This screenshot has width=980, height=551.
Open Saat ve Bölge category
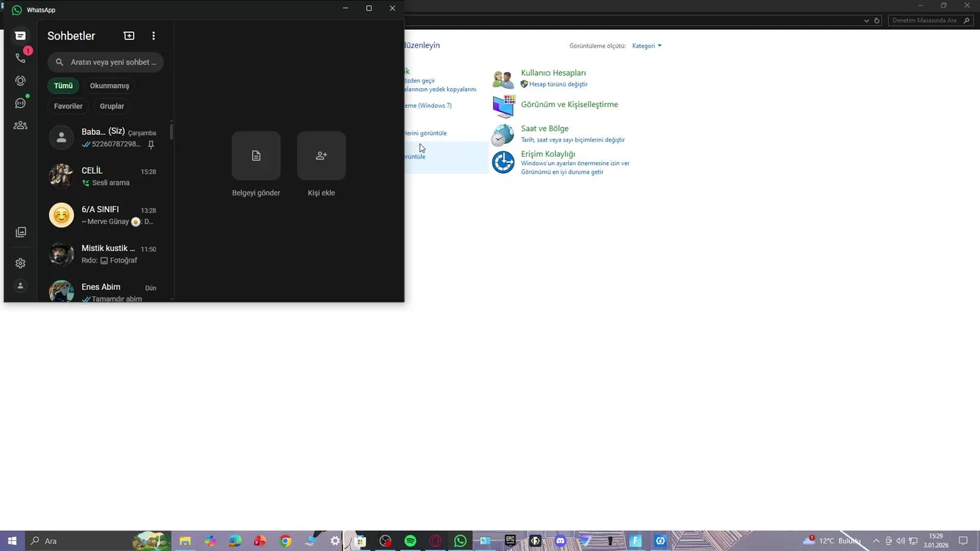click(x=544, y=129)
